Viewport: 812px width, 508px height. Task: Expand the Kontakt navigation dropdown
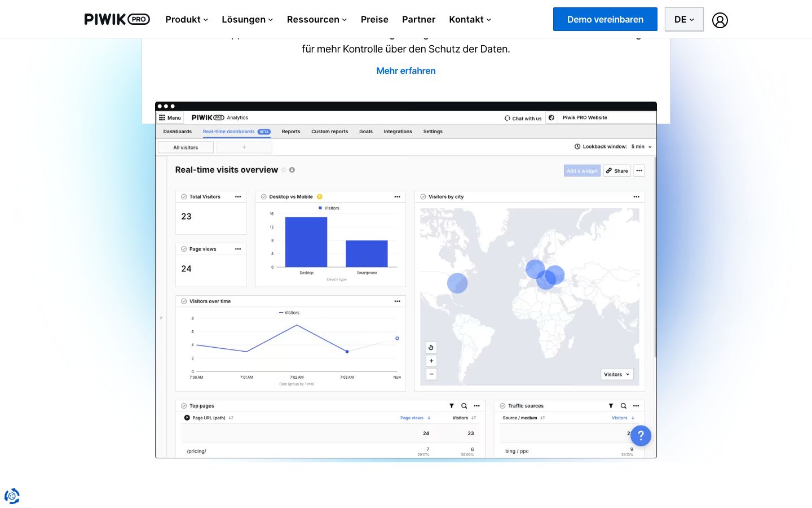(470, 19)
